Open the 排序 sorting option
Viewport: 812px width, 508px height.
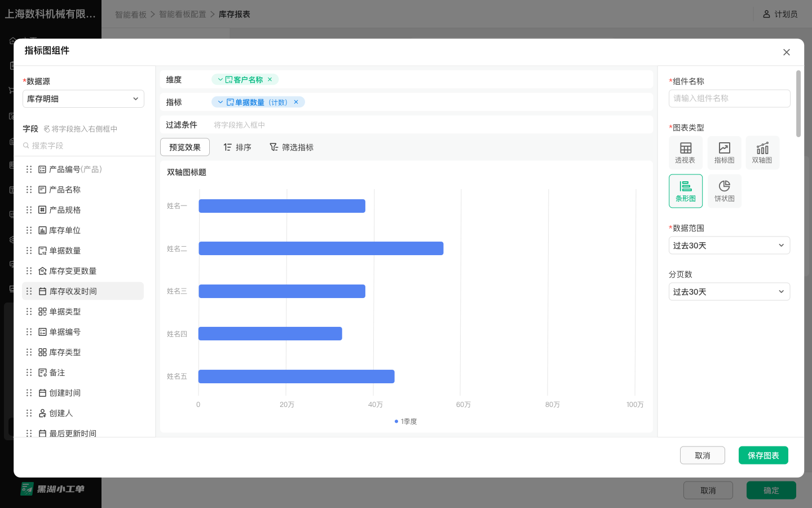[x=237, y=147]
